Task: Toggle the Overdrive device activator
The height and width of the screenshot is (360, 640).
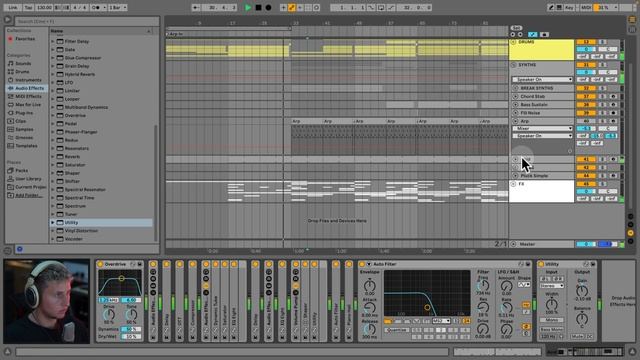Action: click(100, 264)
